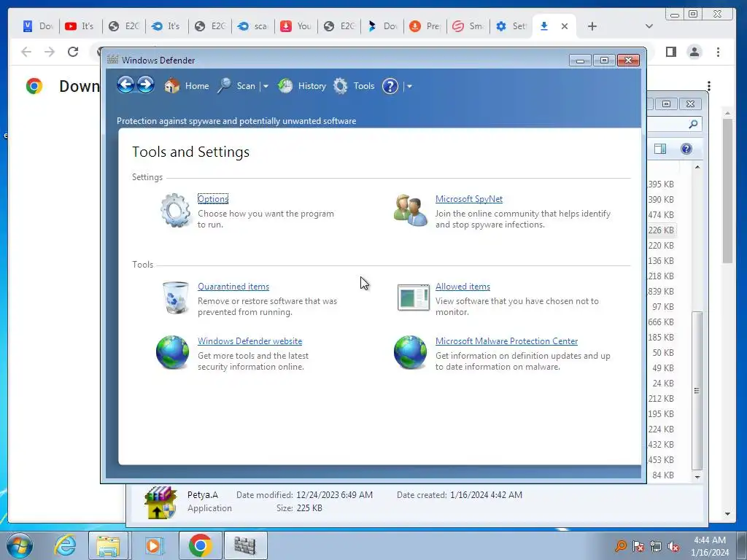747x560 pixels.
Task: Click the Chrome page vertical scrollbar
Action: click(727, 190)
